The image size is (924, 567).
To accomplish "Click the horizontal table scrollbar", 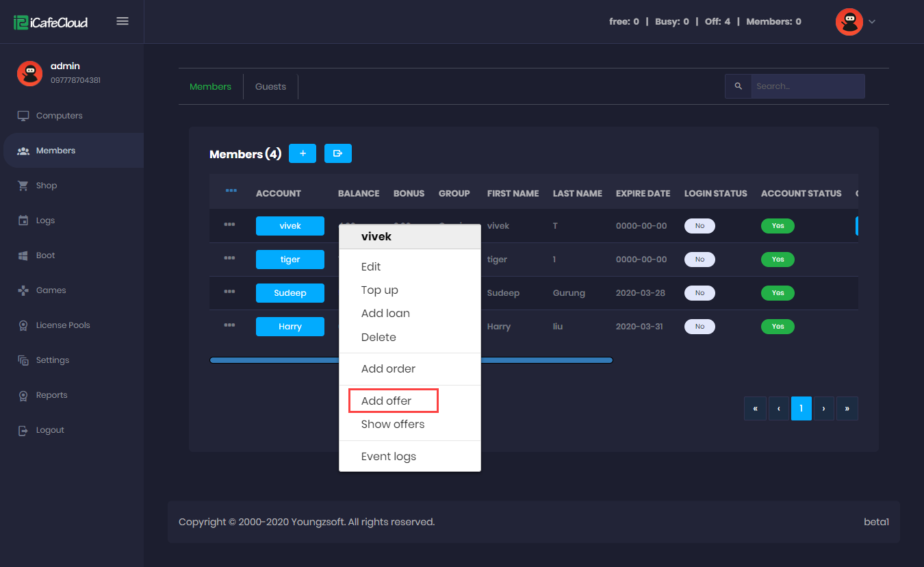I will coord(548,360).
